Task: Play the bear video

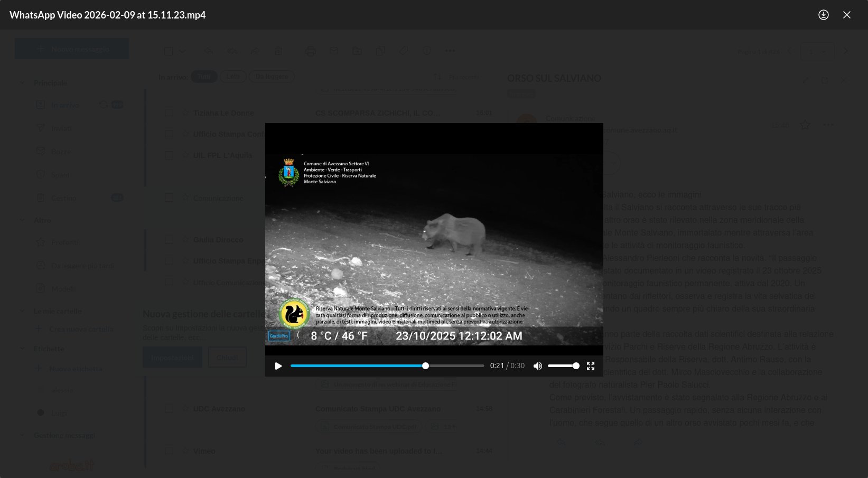Action: [x=278, y=366]
